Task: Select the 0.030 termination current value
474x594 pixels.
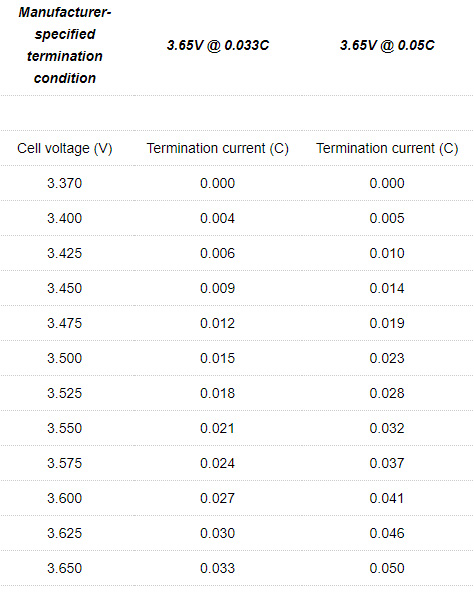Action: [x=217, y=533]
